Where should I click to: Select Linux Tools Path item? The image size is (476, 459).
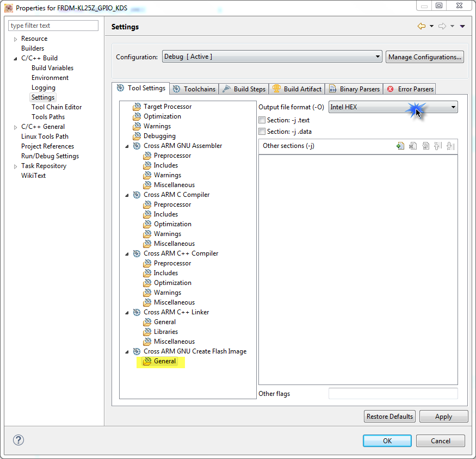tap(45, 137)
